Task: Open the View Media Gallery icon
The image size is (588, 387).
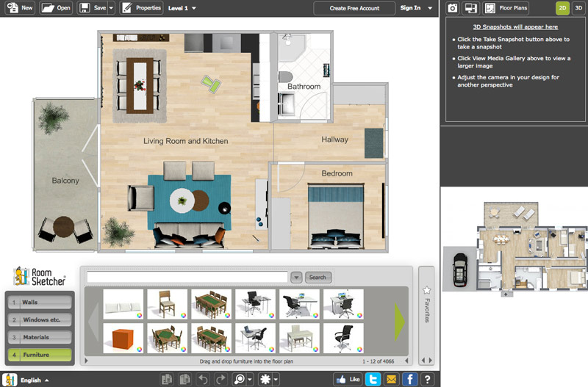Action: pos(470,8)
